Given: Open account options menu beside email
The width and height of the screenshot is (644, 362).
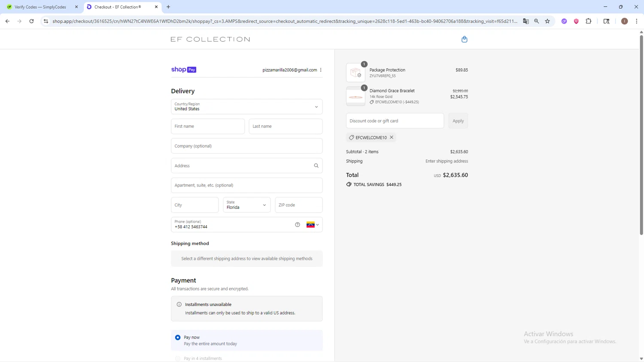Looking at the screenshot, I should [x=321, y=70].
